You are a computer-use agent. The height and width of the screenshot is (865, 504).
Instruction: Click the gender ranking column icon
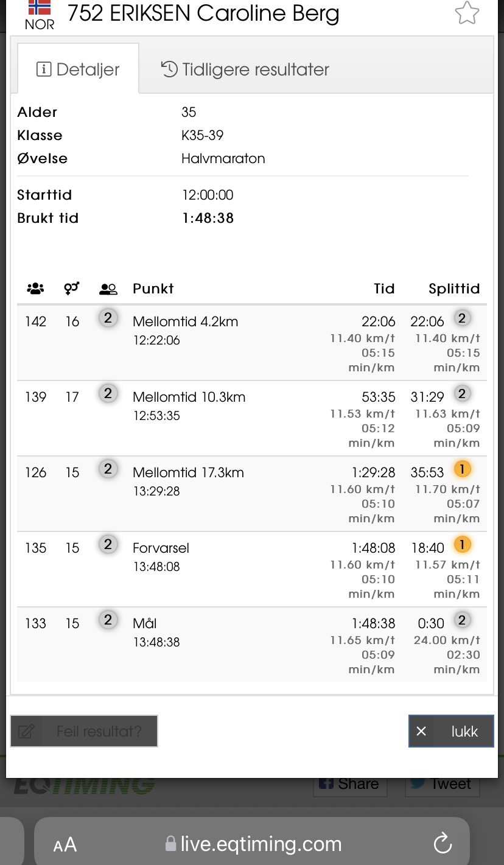[x=72, y=289]
